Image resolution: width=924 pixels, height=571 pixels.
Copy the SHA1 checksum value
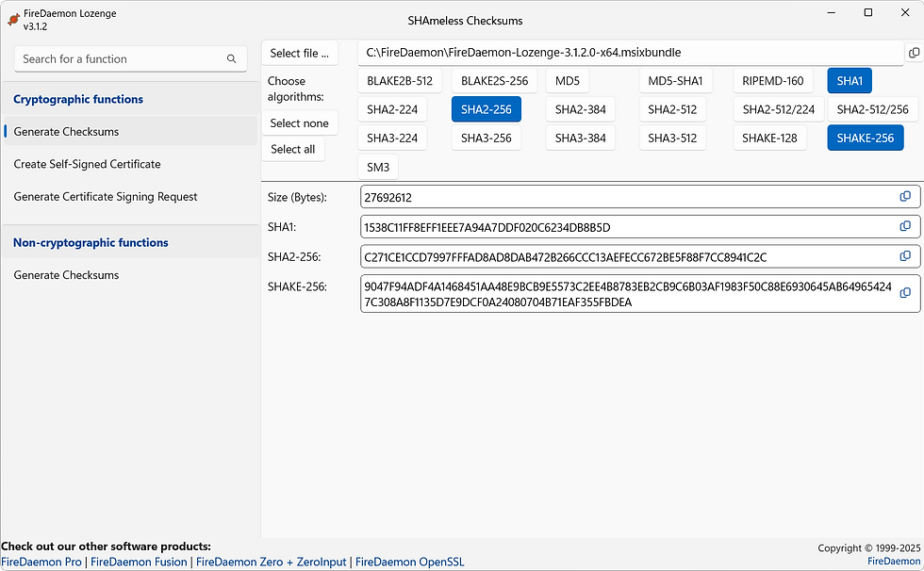point(906,227)
